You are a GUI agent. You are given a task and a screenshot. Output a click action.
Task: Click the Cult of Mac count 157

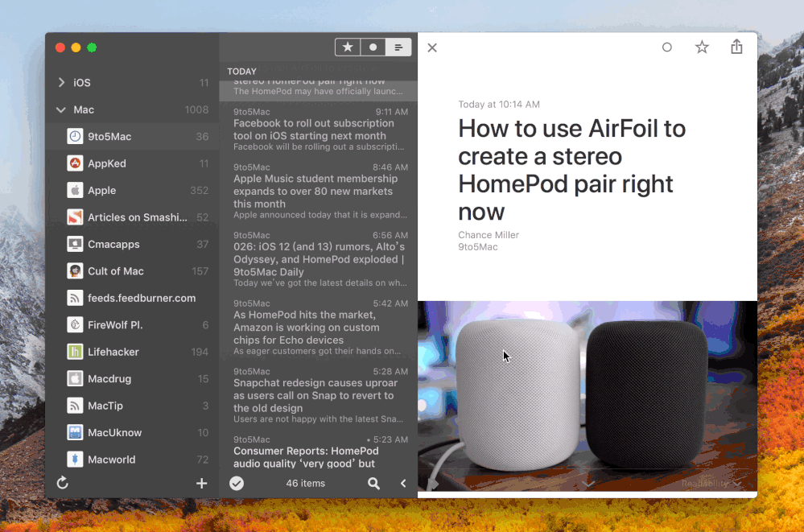pos(200,271)
